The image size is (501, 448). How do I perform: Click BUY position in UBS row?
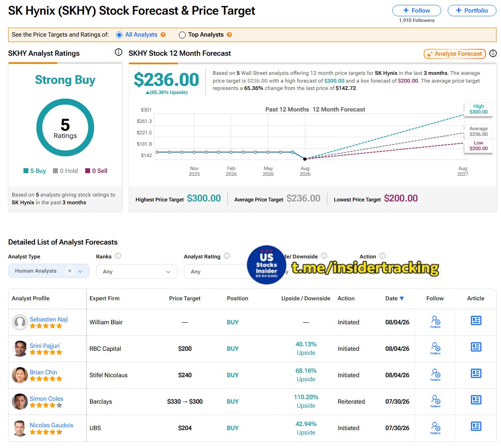coord(233,428)
